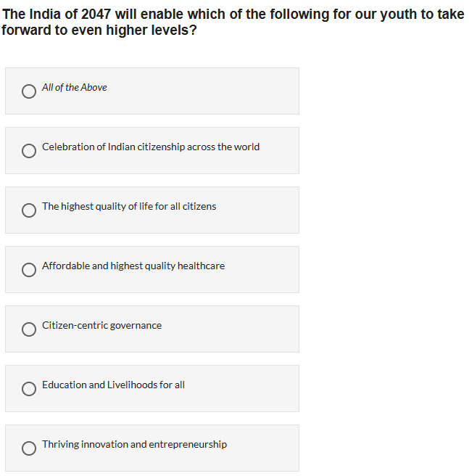Select the 'All of the Above' radio button
The width and height of the screenshot is (469, 476).
click(x=29, y=91)
